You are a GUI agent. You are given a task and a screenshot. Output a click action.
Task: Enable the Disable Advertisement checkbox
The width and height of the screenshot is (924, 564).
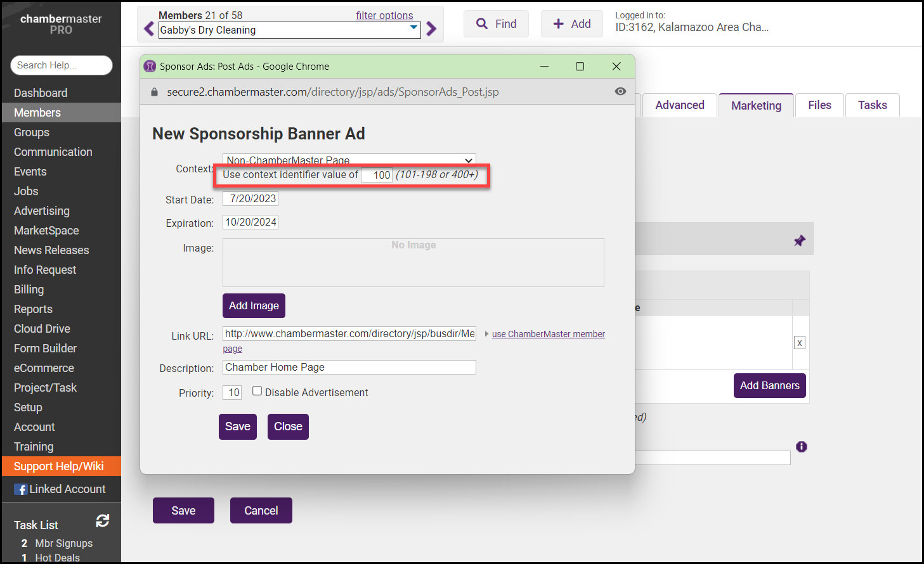[x=257, y=391]
